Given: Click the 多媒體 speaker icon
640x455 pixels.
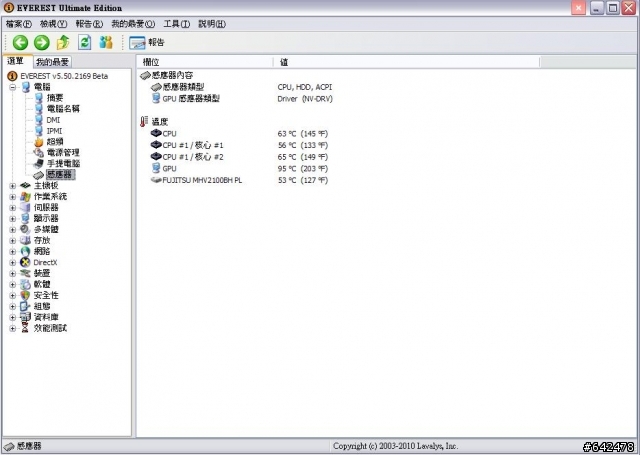Looking at the screenshot, I should [25, 230].
